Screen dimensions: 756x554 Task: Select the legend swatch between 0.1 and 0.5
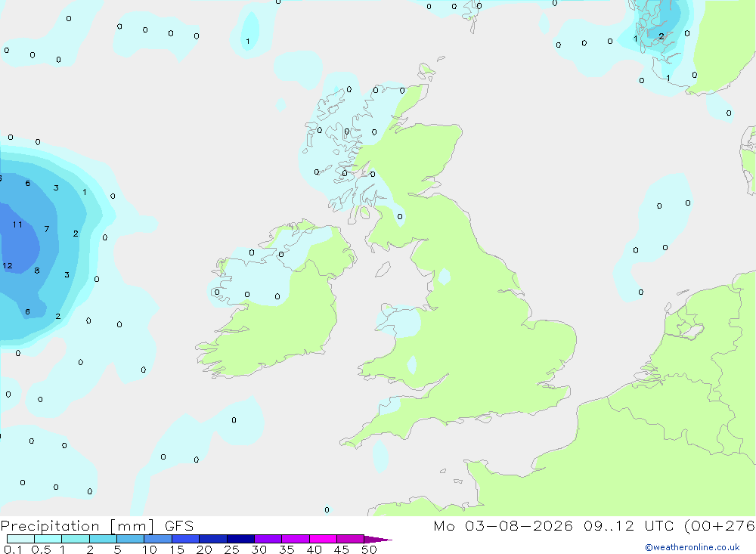tap(20, 539)
